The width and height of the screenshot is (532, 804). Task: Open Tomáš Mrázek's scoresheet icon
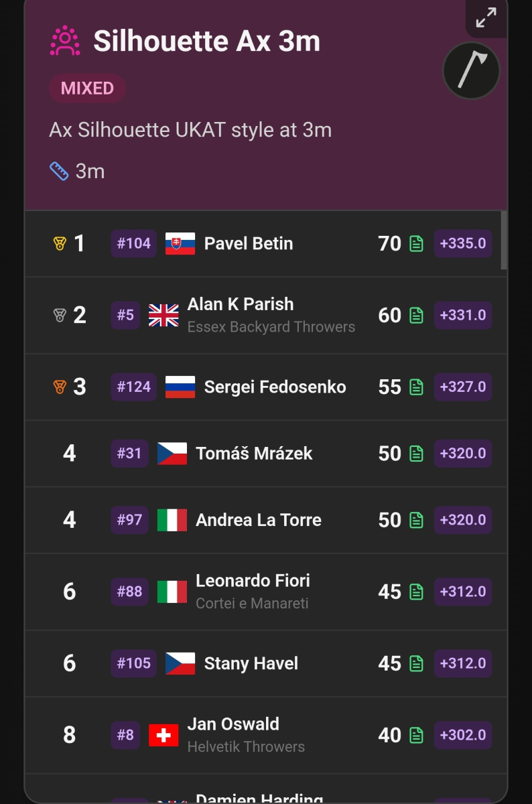[x=416, y=454]
